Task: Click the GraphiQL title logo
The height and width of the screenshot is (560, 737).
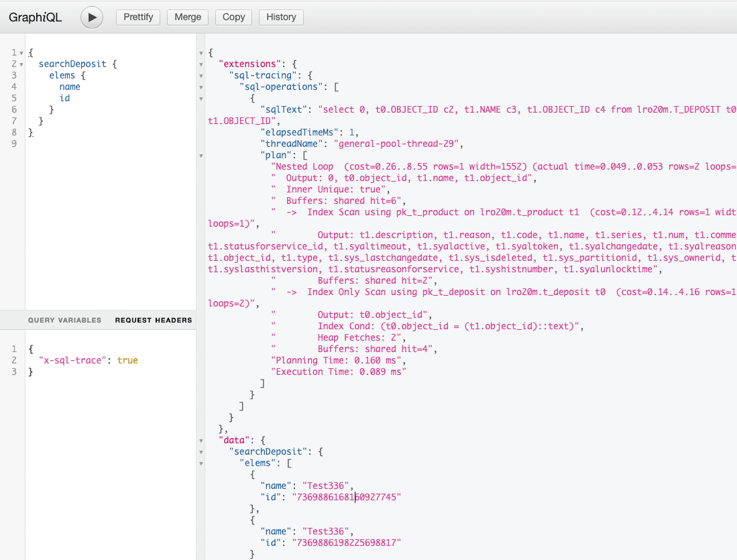Action: coord(36,17)
